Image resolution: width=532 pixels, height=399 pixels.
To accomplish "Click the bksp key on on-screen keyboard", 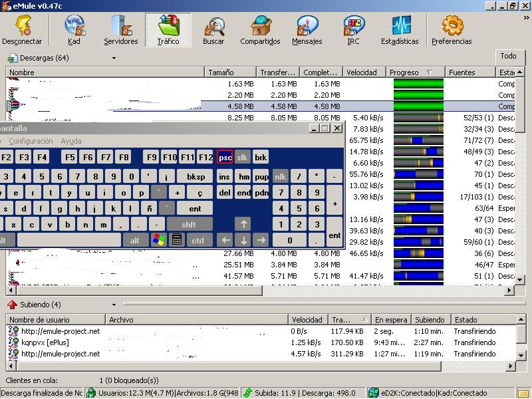I will coord(196,176).
